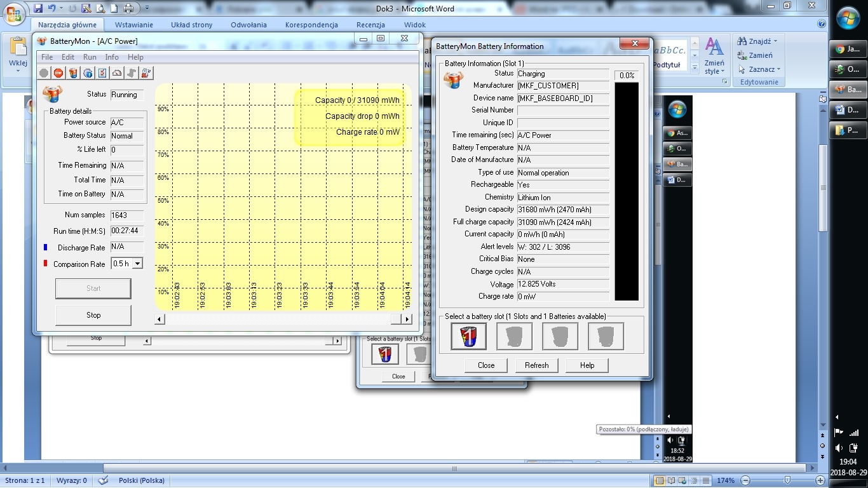Expand styles gallery more arrow
This screenshot has width=868, height=488.
click(694, 67)
